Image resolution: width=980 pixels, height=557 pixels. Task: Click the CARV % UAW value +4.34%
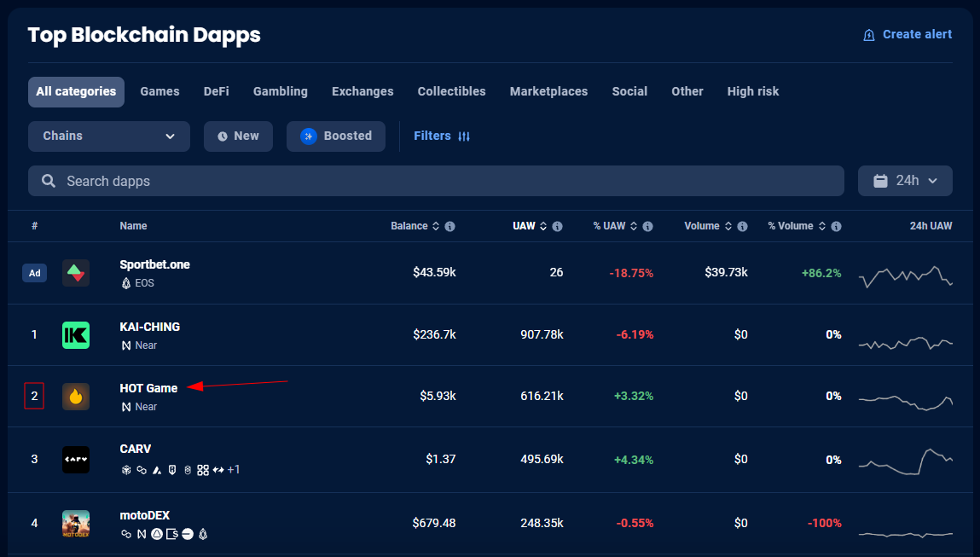(634, 460)
